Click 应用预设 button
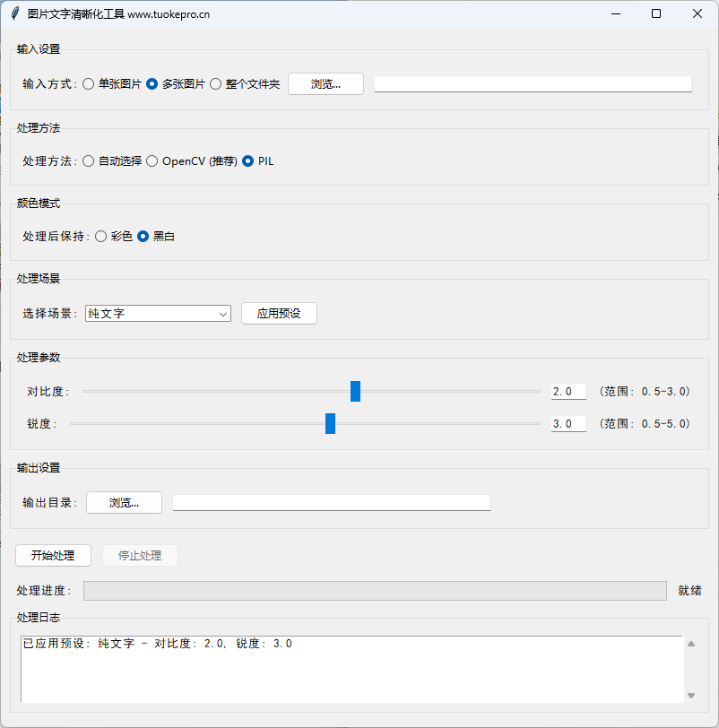Screen dimensions: 719x728 [279, 314]
